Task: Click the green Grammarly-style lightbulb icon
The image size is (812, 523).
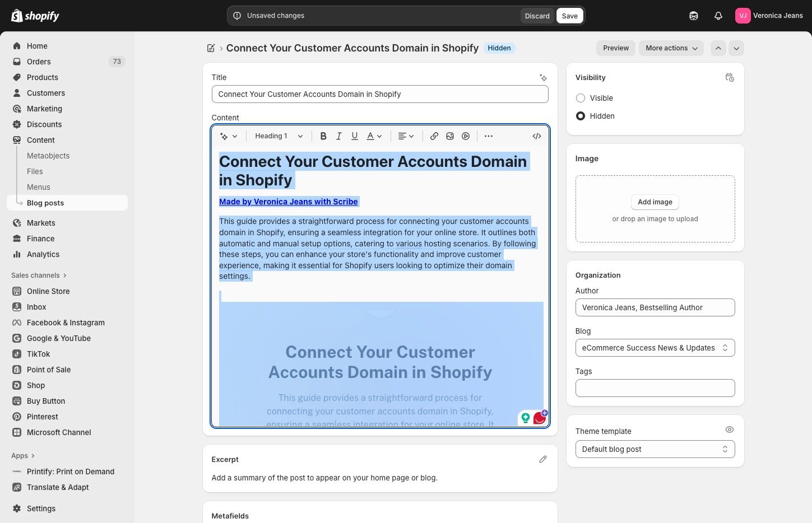Action: coord(526,418)
